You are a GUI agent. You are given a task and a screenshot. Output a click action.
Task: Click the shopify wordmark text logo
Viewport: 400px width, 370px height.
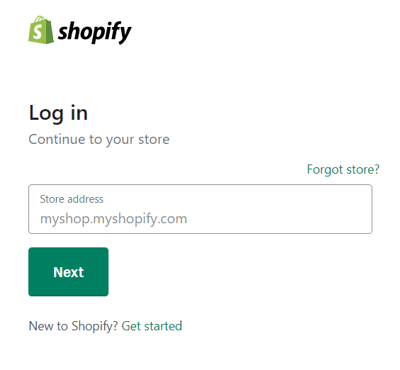[95, 32]
